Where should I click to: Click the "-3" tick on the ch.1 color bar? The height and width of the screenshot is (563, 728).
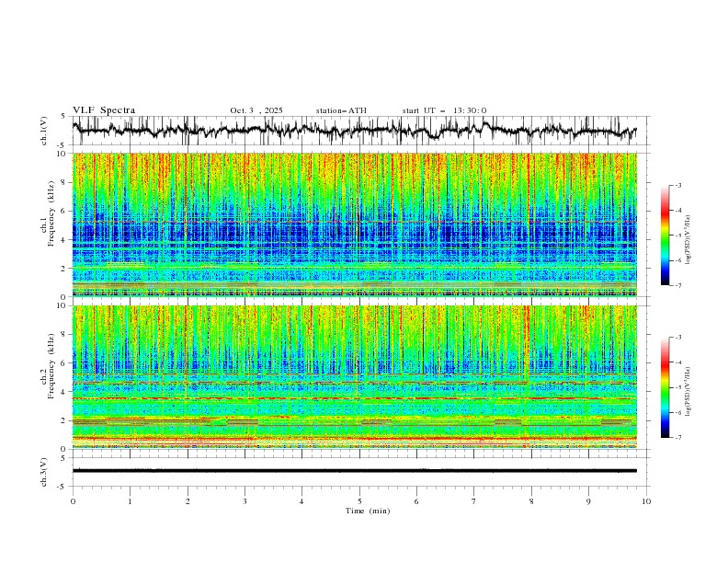677,185
